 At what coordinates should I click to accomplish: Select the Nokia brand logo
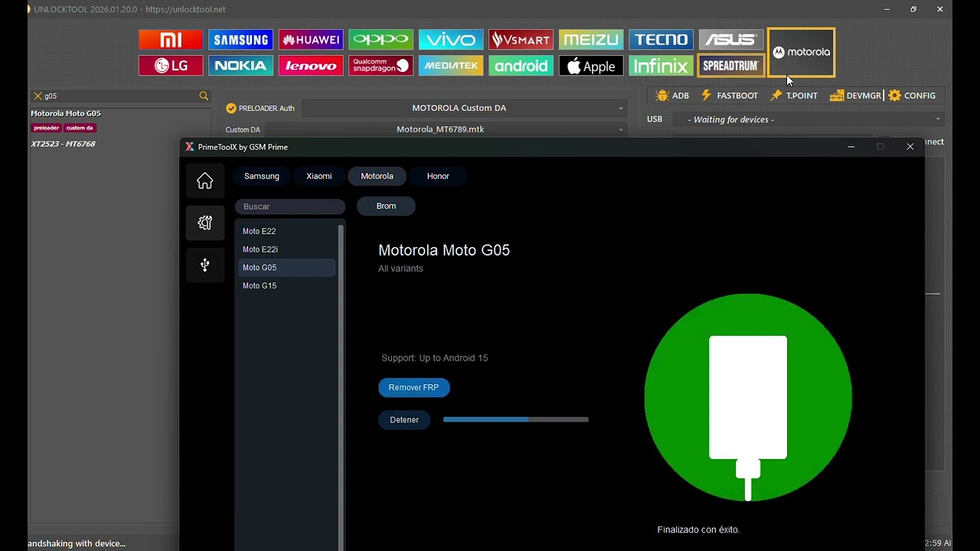click(x=240, y=66)
